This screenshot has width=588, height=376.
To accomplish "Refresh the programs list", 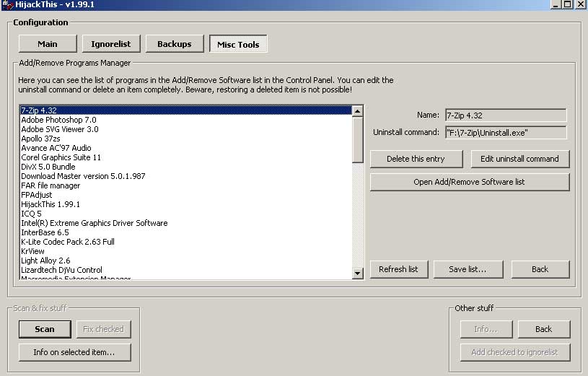I will pos(398,269).
